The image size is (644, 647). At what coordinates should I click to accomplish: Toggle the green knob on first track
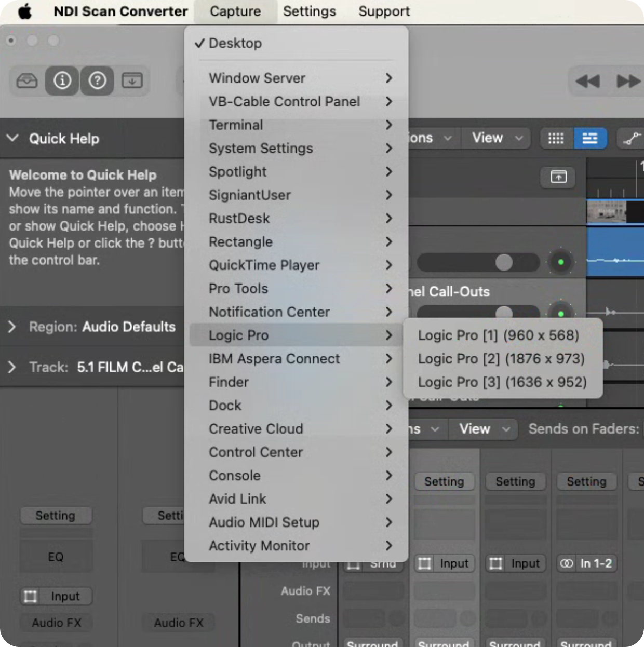[560, 262]
